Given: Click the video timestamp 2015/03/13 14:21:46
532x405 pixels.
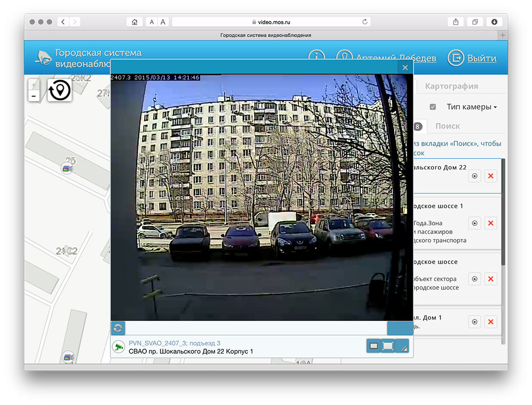Looking at the screenshot, I should (x=167, y=78).
